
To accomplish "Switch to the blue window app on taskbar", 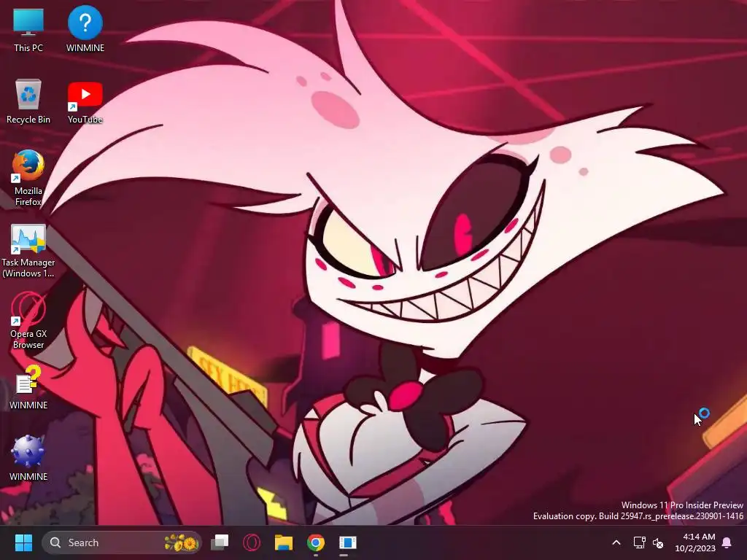I will [348, 542].
